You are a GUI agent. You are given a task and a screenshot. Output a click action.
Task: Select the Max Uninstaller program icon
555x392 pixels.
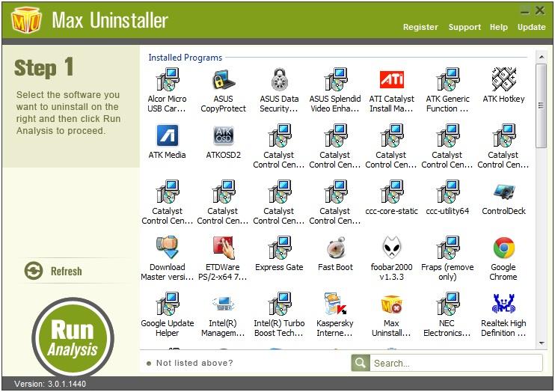[x=391, y=304]
